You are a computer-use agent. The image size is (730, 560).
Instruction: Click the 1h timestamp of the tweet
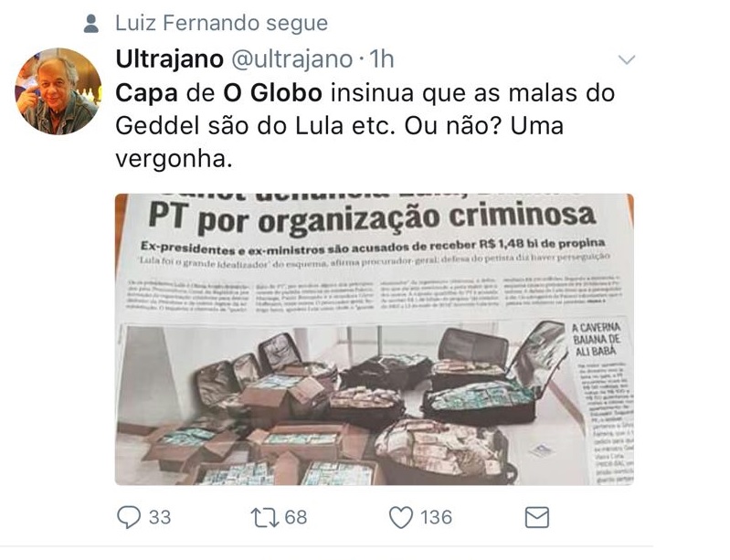point(381,59)
